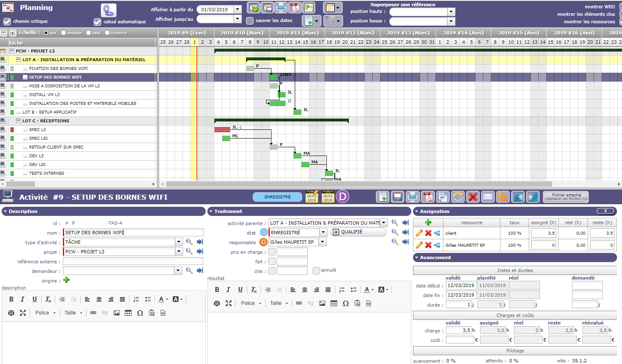Go to the selected project record

(x=200, y=251)
